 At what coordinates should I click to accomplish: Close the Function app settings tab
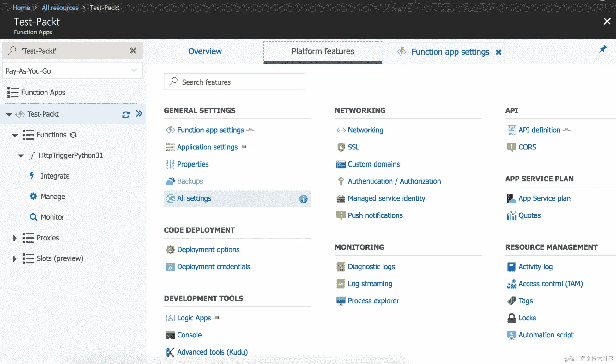point(498,52)
